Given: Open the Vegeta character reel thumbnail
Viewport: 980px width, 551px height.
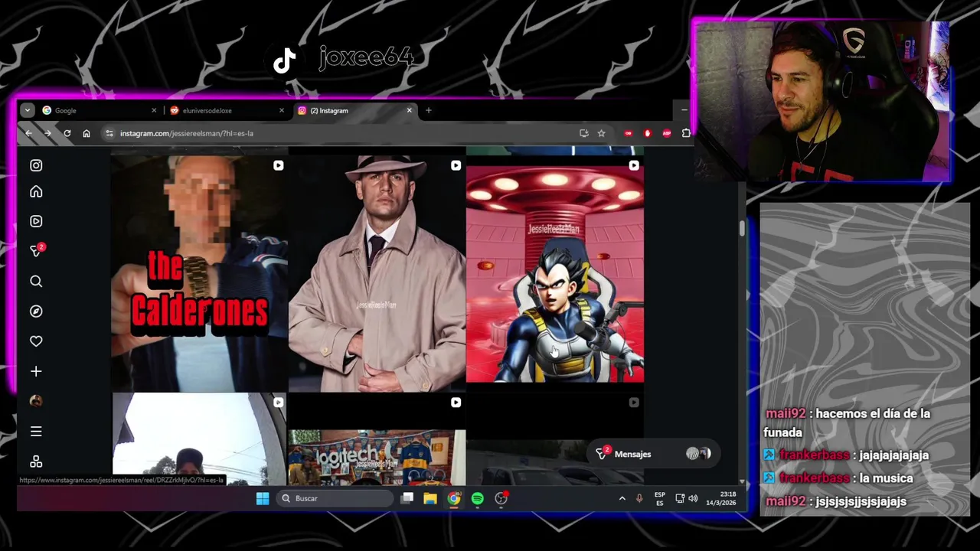Looking at the screenshot, I should [x=555, y=273].
